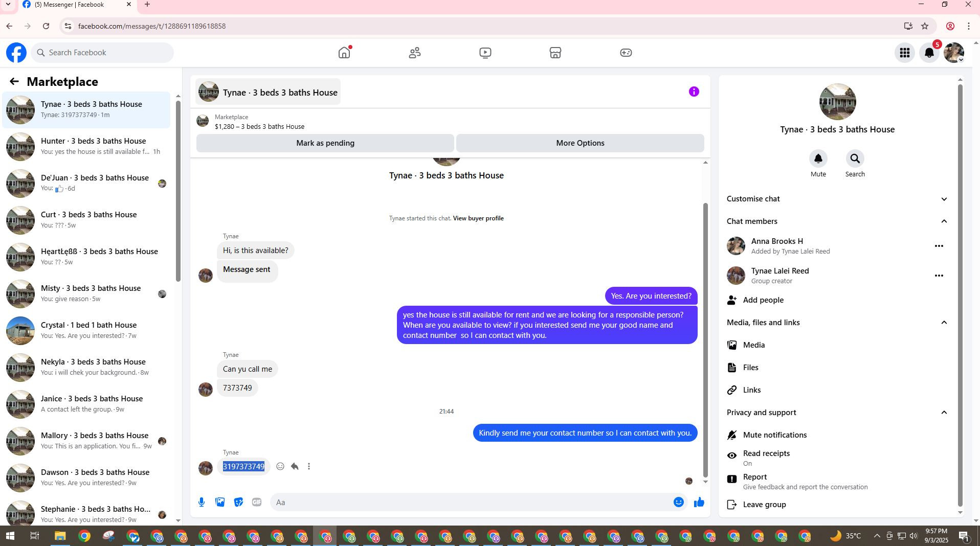Open the Facebook menu grid icon

coord(905,53)
